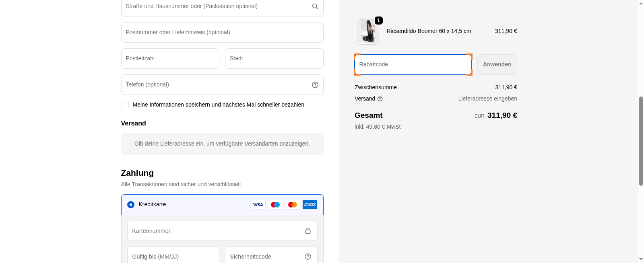The image size is (644, 263).
Task: Click the American Express logo
Action: 310,205
